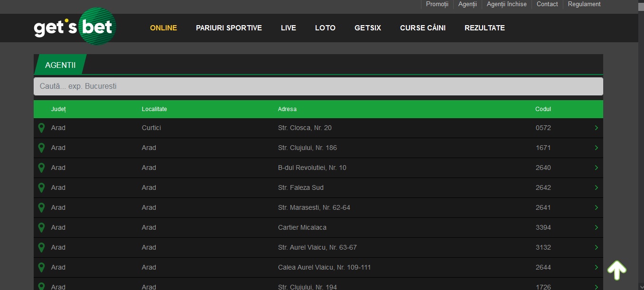
Task: Click map pin for Calea Aurel Vlaicu row
Action: pos(41,267)
